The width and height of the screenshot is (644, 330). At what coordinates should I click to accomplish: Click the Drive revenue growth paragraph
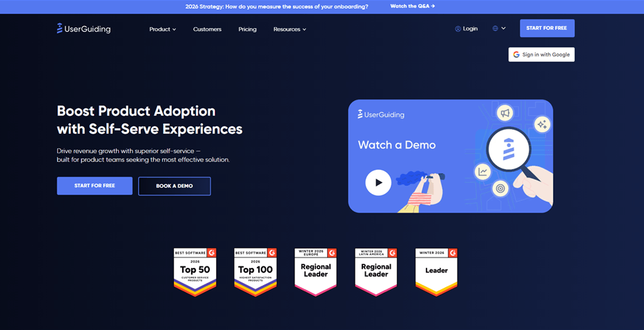[144, 155]
